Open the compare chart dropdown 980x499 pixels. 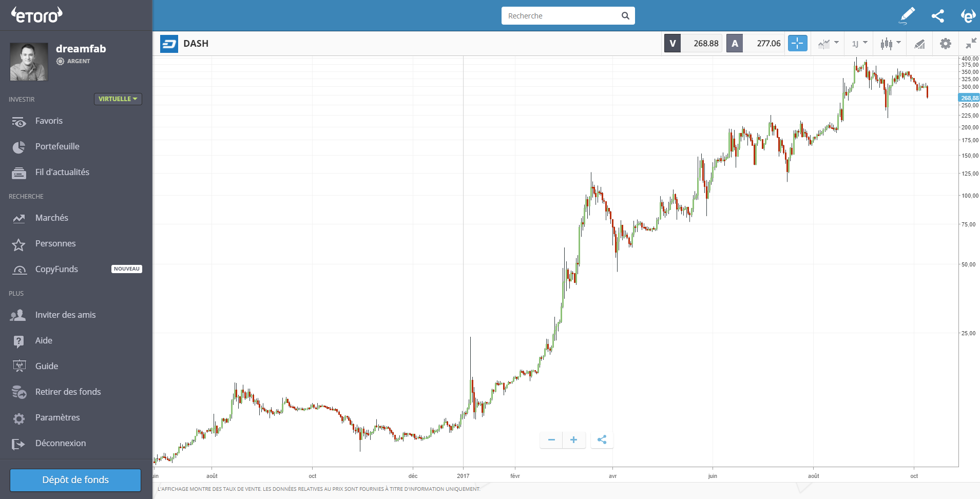pyautogui.click(x=828, y=44)
